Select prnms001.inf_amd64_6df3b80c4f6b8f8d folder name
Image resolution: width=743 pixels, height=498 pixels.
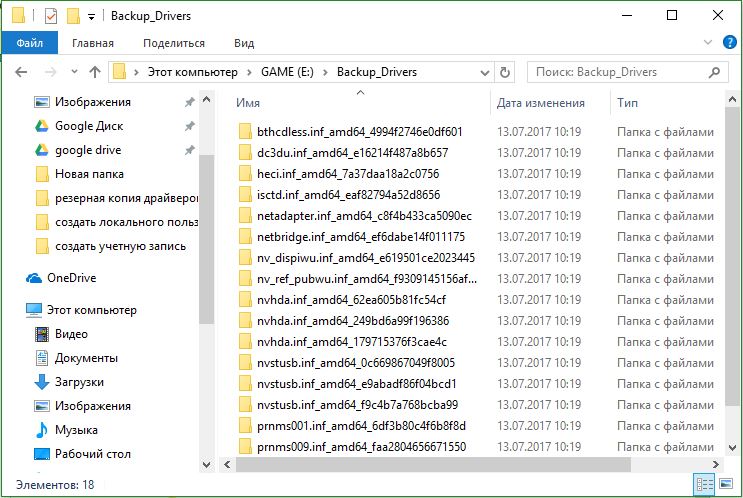coord(362,426)
